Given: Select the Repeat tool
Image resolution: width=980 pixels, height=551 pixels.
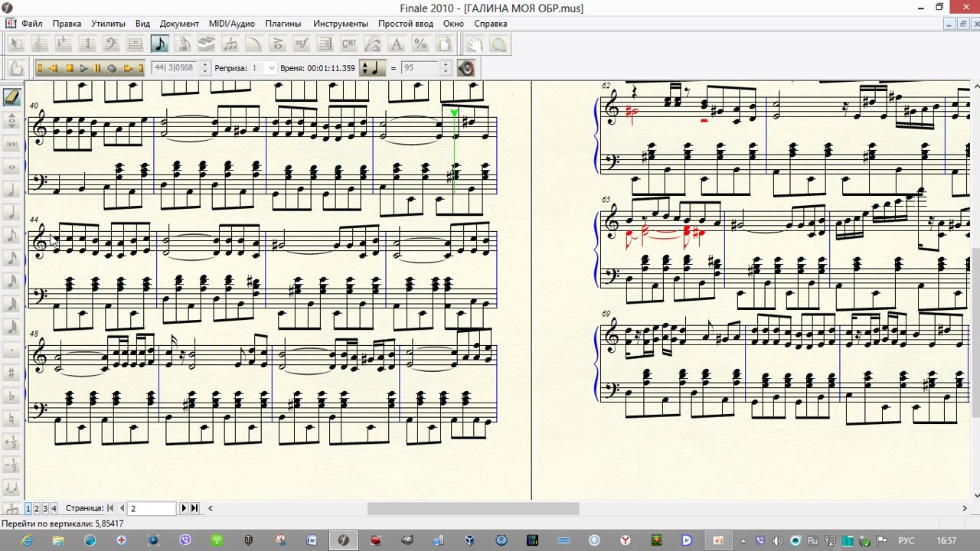Looking at the screenshot, I should 325,44.
